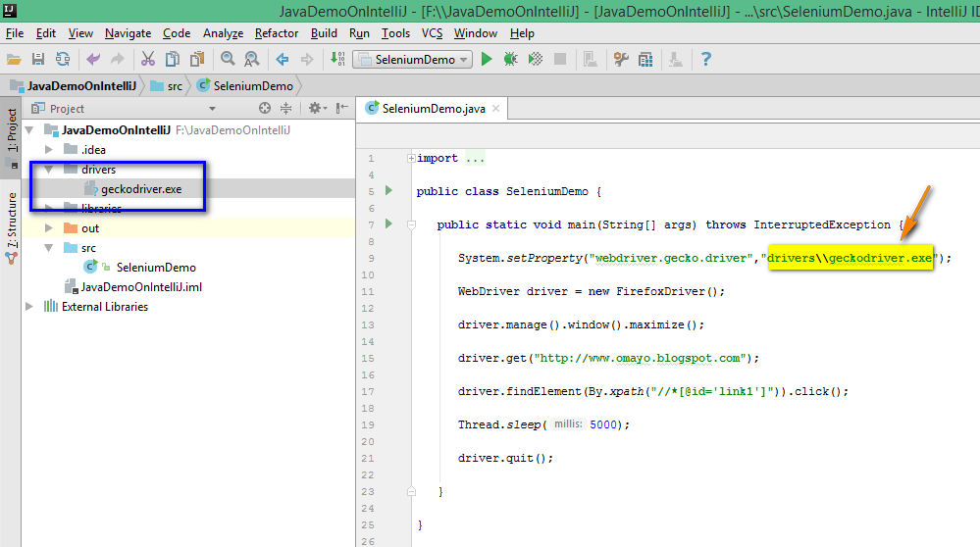Click the Stop toolbar icon
Viewport: 980px width, 547px height.
tap(560, 60)
